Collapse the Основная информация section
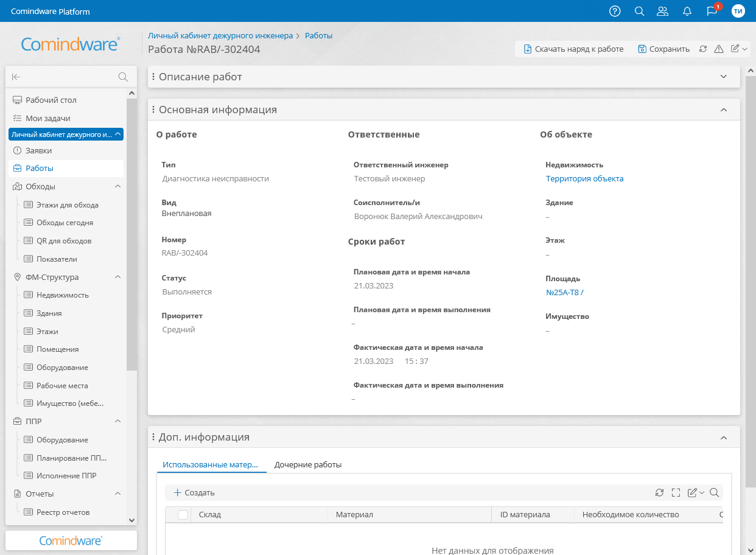Image resolution: width=756 pixels, height=555 pixels. [724, 110]
